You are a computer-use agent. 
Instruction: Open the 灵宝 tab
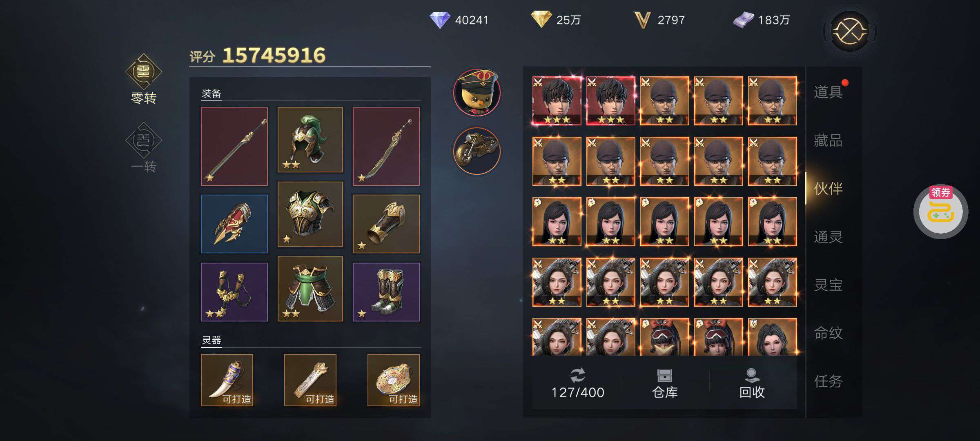click(x=829, y=285)
